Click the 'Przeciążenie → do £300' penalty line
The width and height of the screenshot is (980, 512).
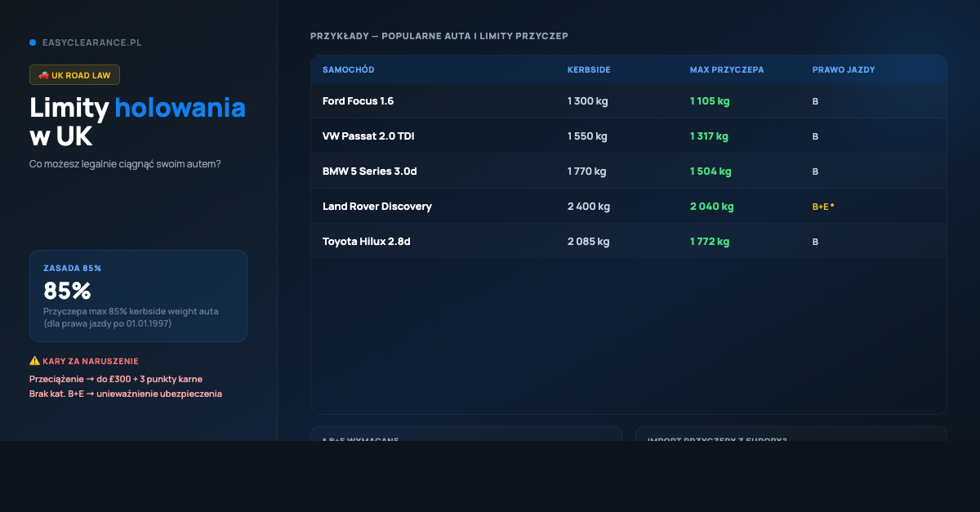116,379
